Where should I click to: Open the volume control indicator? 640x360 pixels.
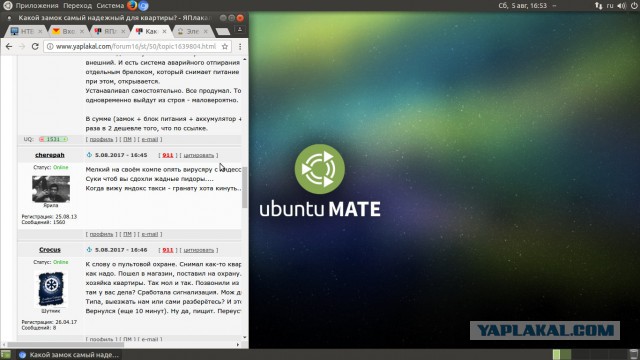[622, 6]
